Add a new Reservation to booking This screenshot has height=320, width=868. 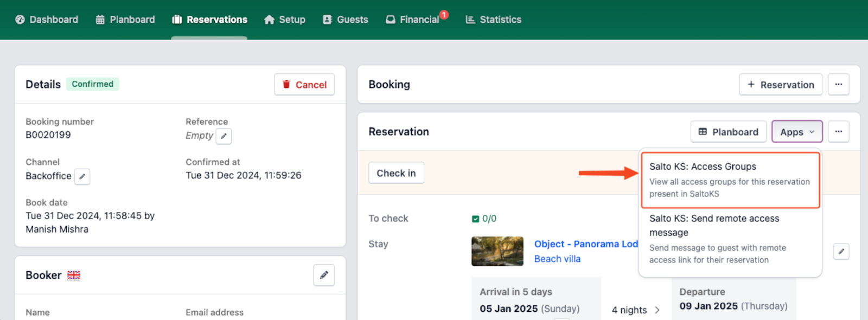point(780,85)
